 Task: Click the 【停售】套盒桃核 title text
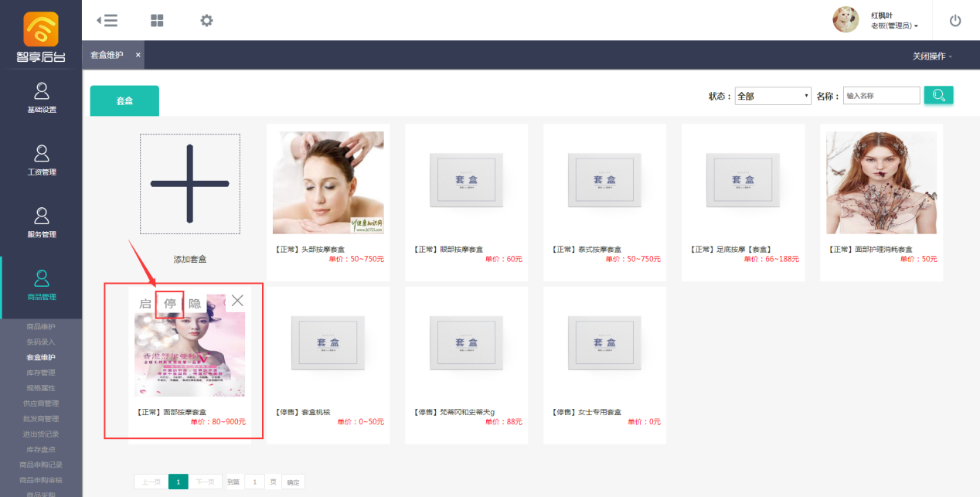tap(302, 412)
